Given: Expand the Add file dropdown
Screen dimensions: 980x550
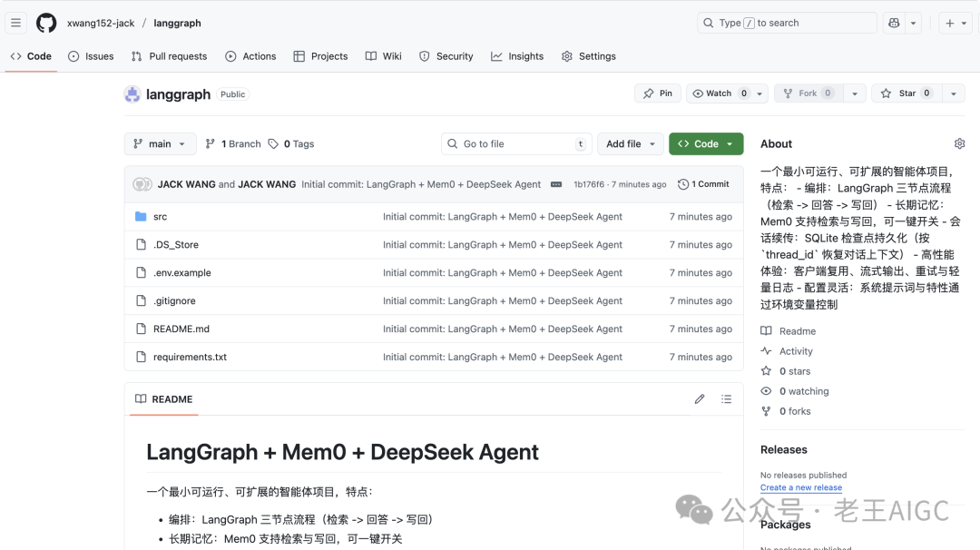Looking at the screenshot, I should point(630,143).
